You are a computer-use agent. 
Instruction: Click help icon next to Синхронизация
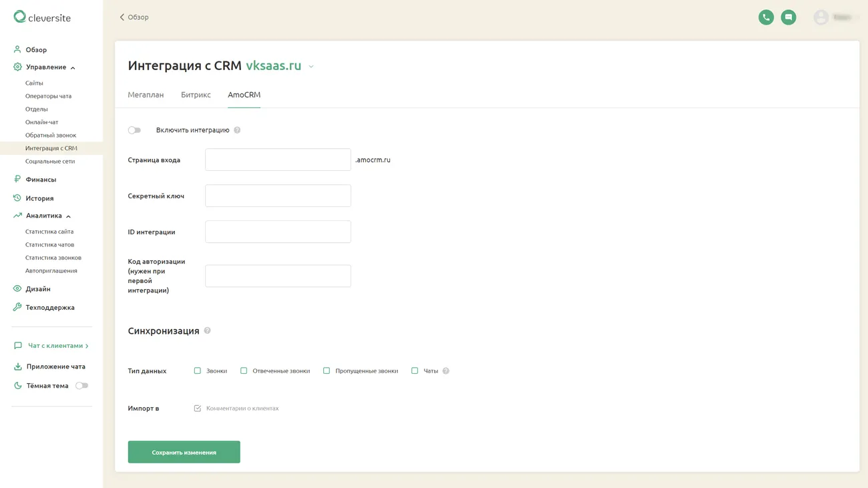click(207, 330)
